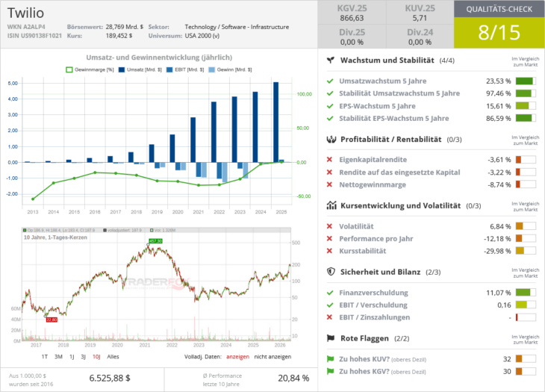Screen dimensions: 545x392
Task: Click the green check next to EBIT / Verschuldung
Action: click(330, 305)
